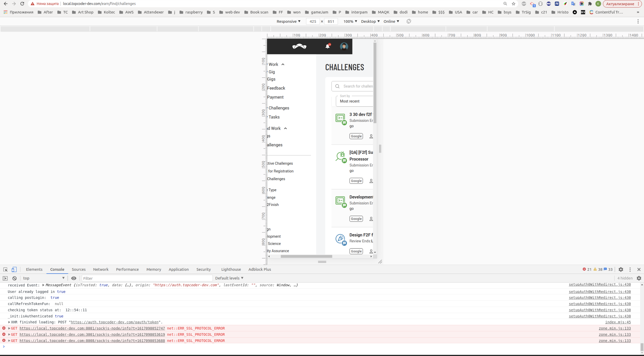The width and height of the screenshot is (644, 356).
Task: Switch to the Network tab
Action: pyautogui.click(x=101, y=269)
